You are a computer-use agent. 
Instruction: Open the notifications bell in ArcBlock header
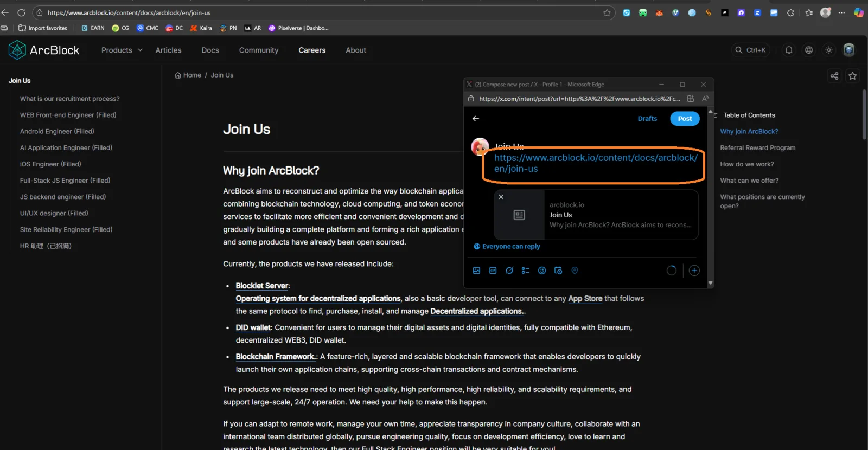pos(789,50)
